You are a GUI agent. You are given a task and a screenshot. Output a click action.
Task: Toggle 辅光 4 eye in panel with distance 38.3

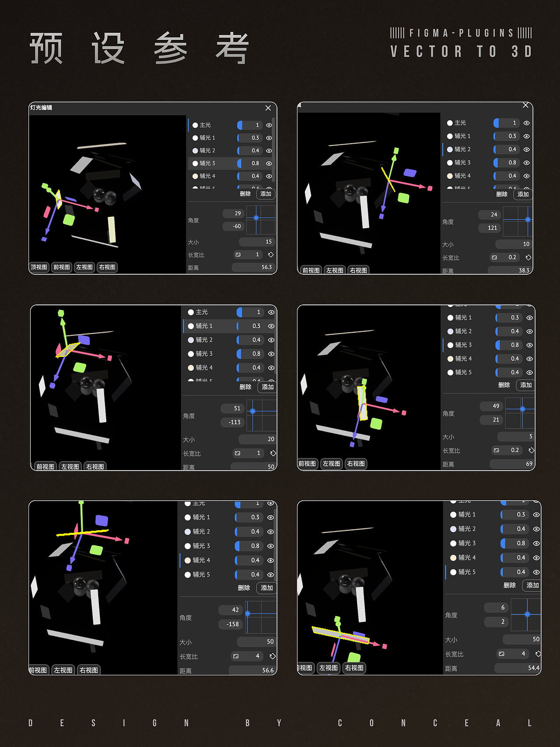click(x=527, y=176)
